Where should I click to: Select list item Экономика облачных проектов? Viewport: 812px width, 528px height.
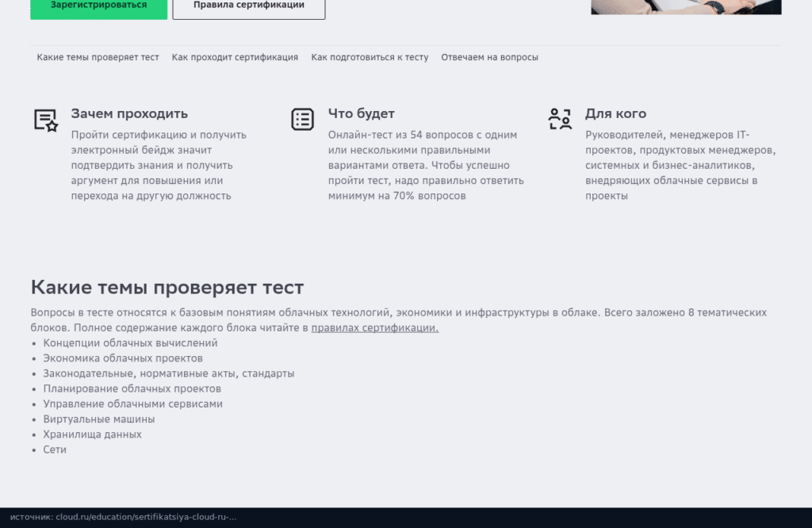(123, 358)
